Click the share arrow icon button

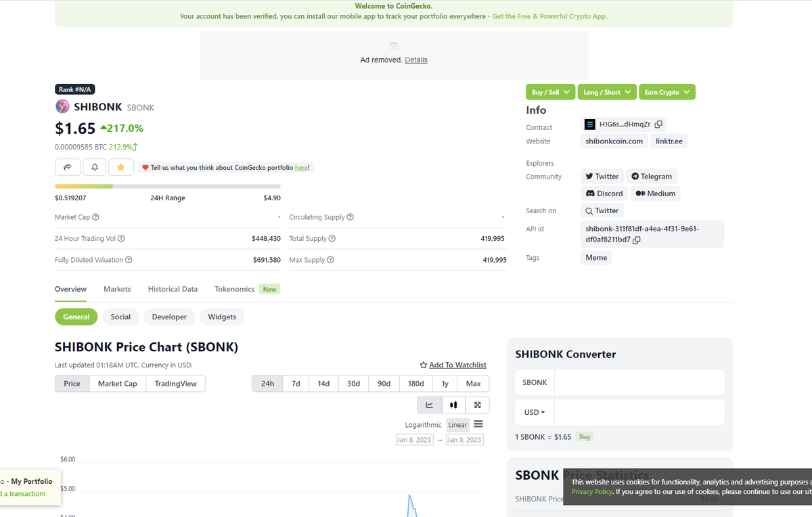tap(68, 166)
